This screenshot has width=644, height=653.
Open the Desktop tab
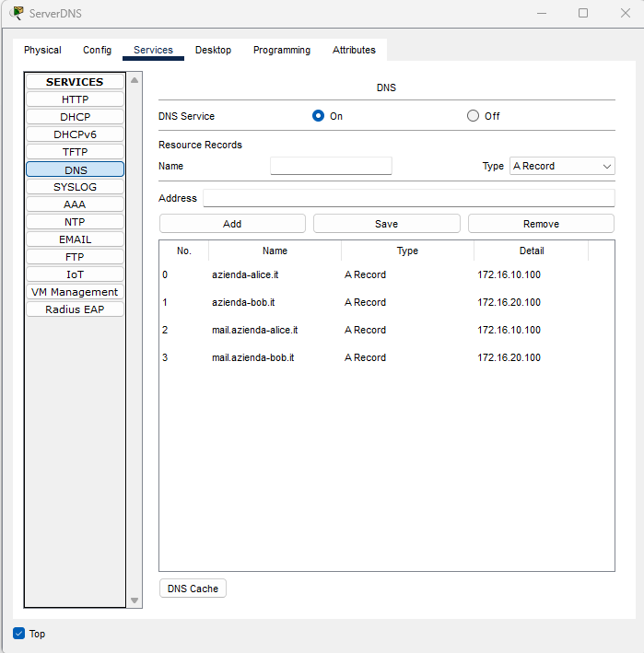coord(213,50)
